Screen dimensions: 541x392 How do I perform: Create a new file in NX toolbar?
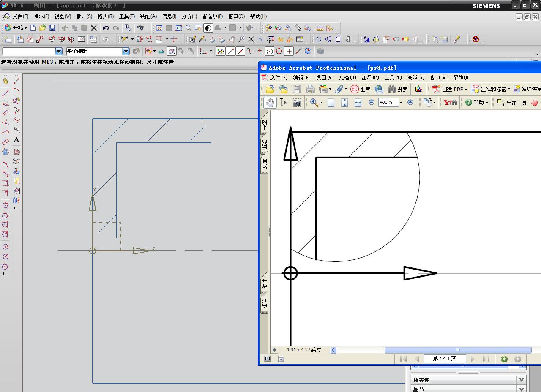point(33,28)
